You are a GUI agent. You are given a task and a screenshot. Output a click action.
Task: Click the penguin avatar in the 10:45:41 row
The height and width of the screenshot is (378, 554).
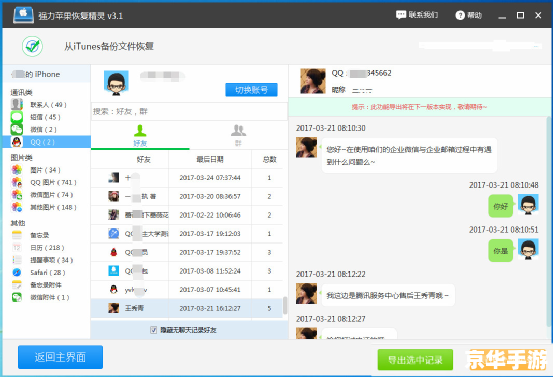(x=113, y=289)
